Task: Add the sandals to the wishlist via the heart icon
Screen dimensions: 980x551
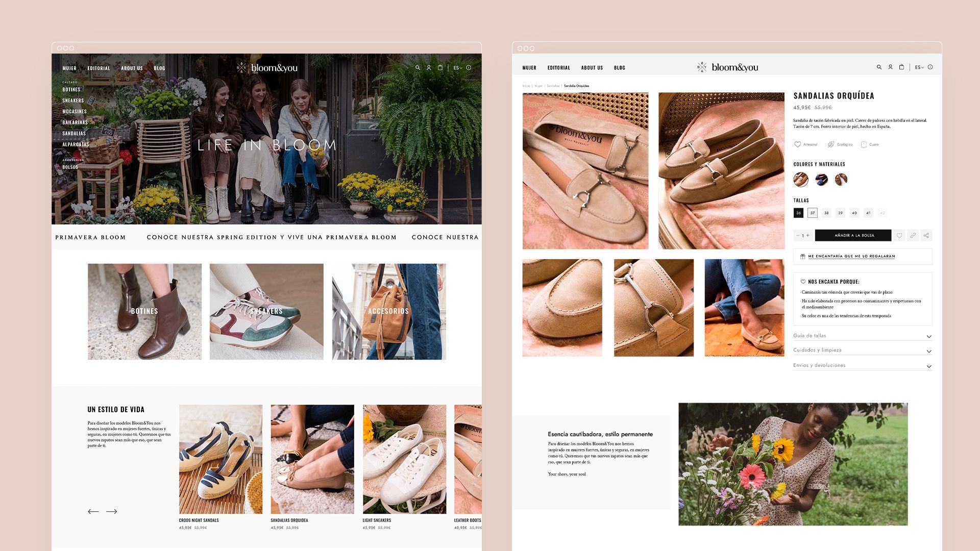Action: point(899,235)
